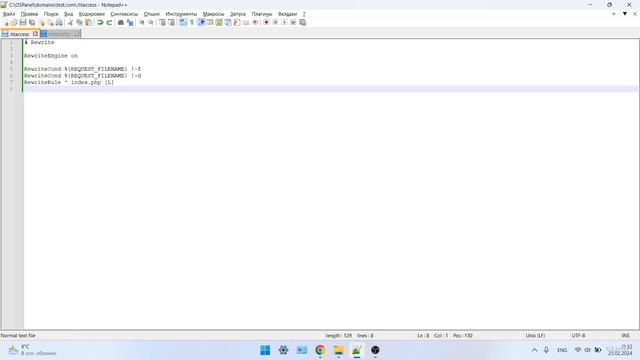Toggle INS insert mode in status bar
The image size is (640, 360).
pos(626,336)
